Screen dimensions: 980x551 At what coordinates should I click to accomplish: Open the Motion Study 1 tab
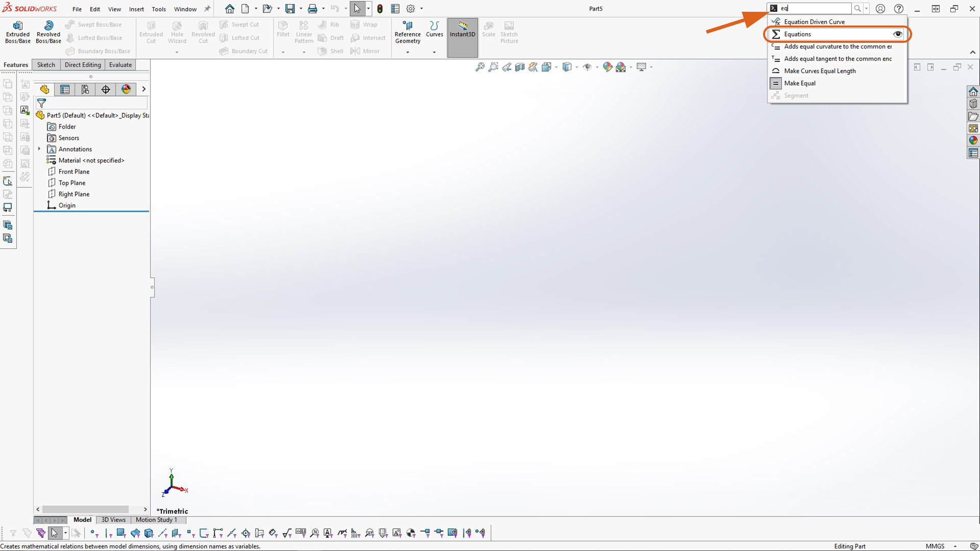click(156, 519)
